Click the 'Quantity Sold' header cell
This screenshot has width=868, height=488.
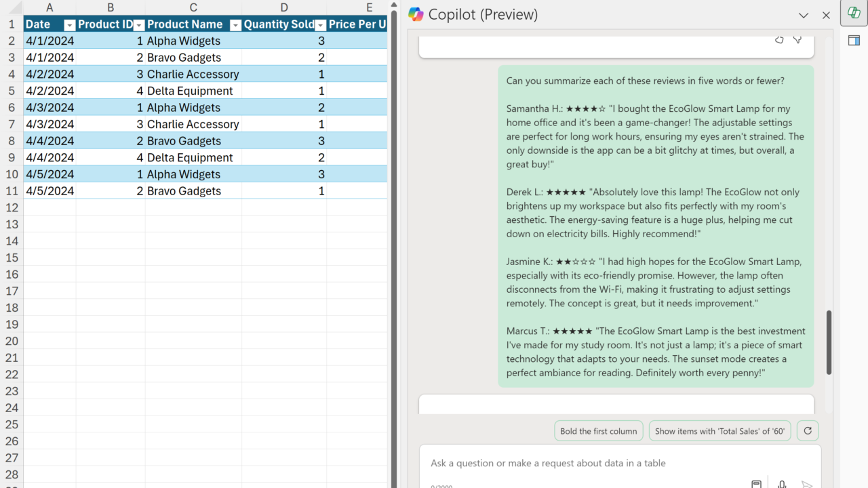tap(284, 24)
